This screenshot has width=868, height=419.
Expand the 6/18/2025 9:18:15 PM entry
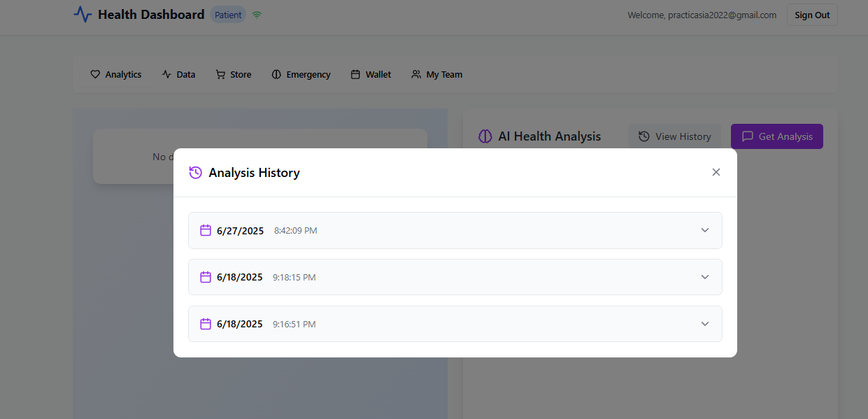point(705,277)
